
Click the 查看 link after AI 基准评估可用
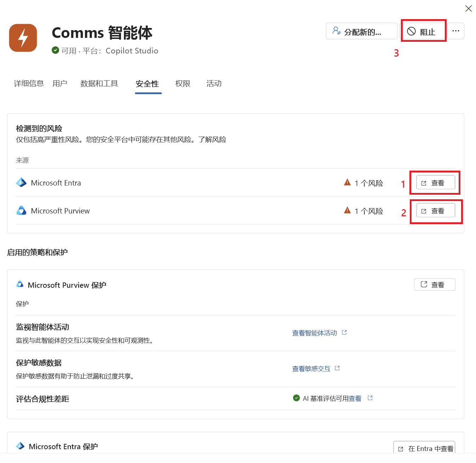(x=355, y=399)
